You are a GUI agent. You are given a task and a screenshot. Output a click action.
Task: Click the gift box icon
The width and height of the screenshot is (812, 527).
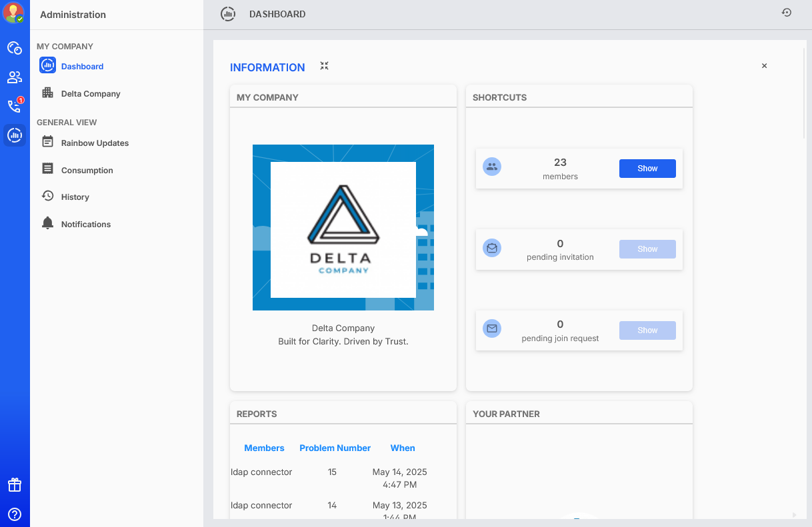14,485
